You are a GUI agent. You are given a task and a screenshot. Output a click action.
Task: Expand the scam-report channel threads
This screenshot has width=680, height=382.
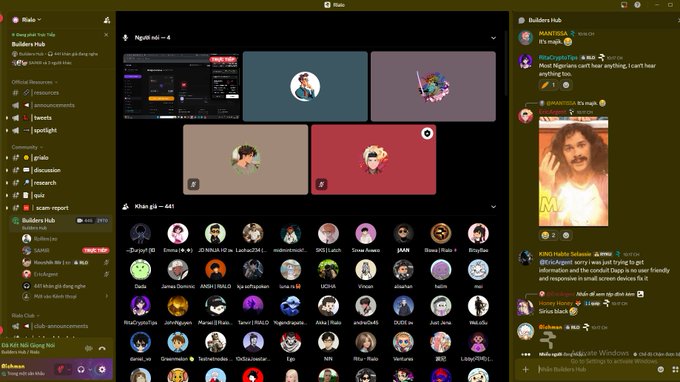7,208
